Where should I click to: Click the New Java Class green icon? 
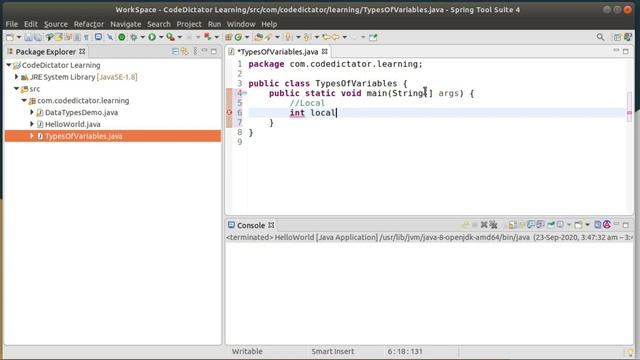click(x=238, y=37)
